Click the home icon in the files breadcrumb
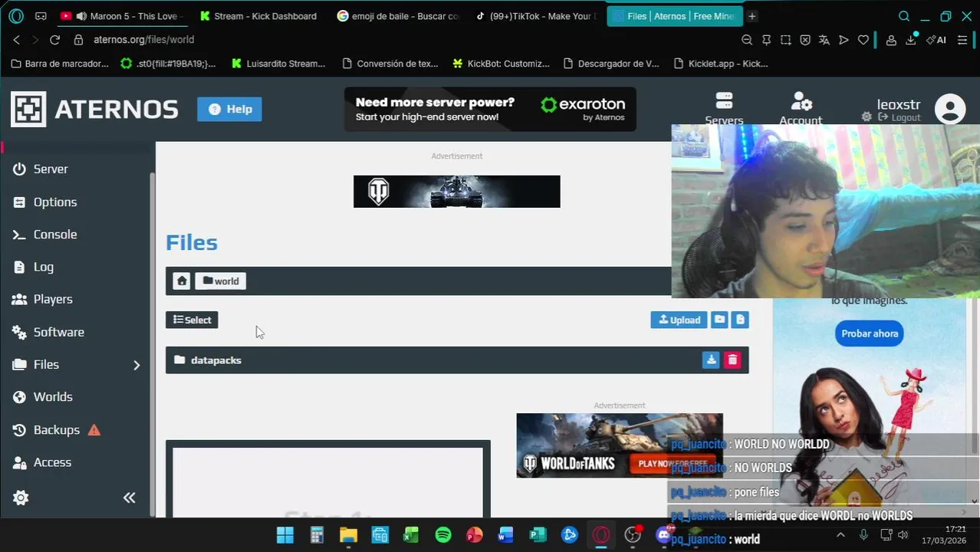The height and width of the screenshot is (552, 980). click(182, 281)
